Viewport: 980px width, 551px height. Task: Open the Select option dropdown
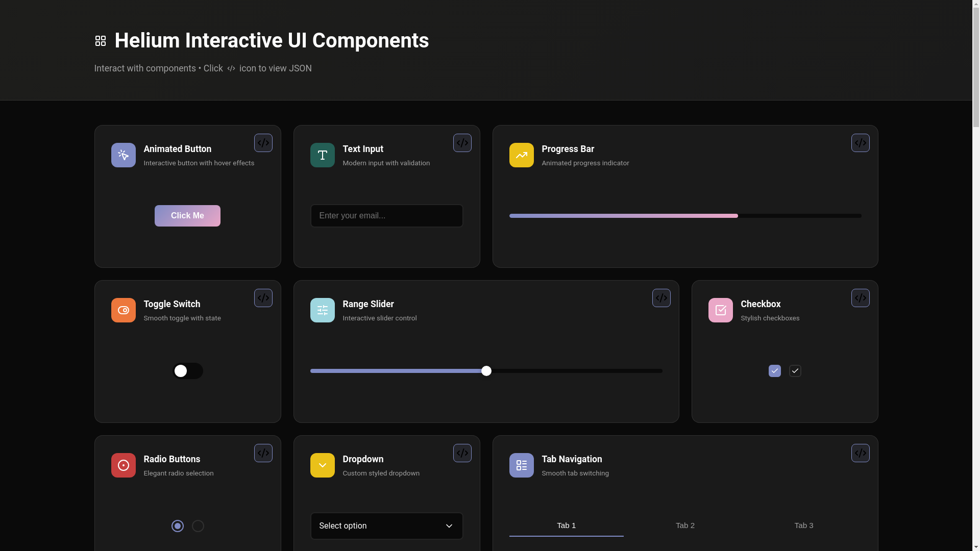387,526
